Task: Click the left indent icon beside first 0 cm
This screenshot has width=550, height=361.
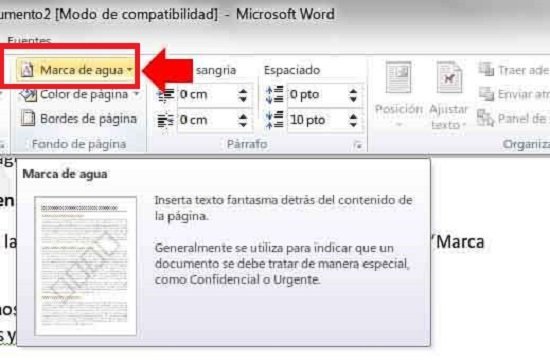Action: pos(166,95)
